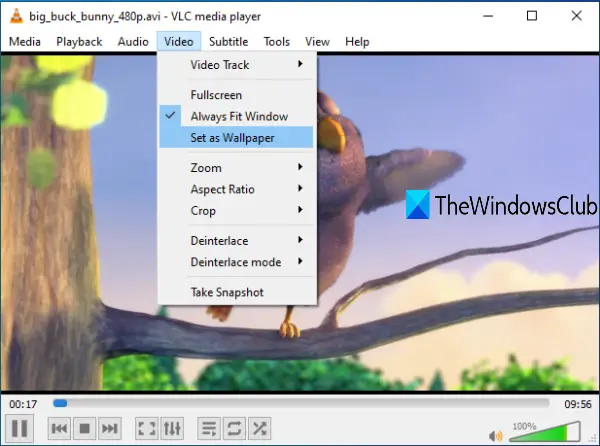Toggle shuffle random playback
This screenshot has width=600, height=446.
pyautogui.click(x=259, y=428)
